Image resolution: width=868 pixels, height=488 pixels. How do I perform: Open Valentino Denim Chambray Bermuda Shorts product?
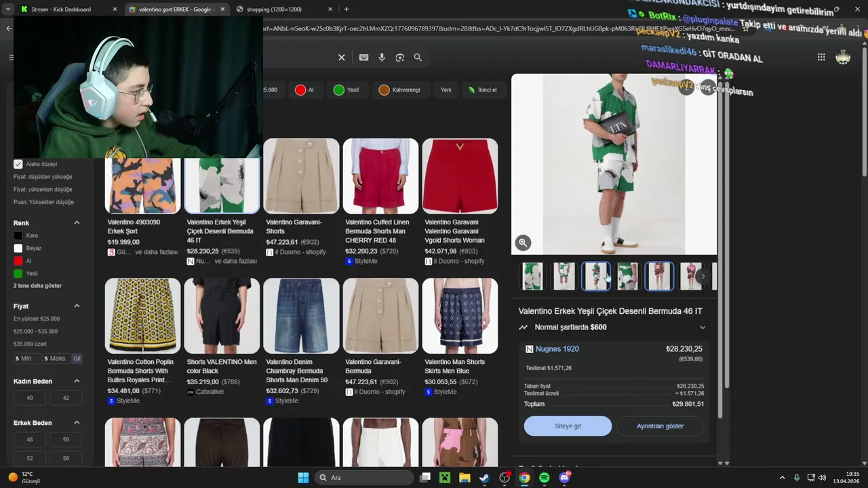pos(301,341)
